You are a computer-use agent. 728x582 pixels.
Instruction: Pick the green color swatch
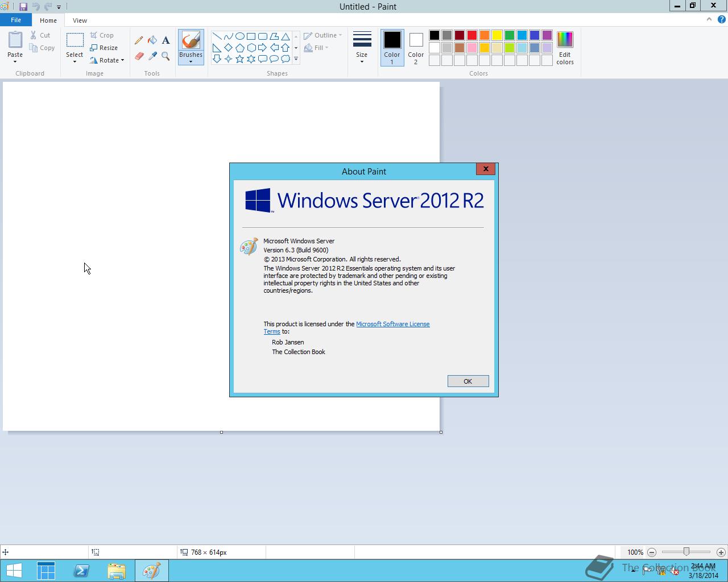click(510, 35)
